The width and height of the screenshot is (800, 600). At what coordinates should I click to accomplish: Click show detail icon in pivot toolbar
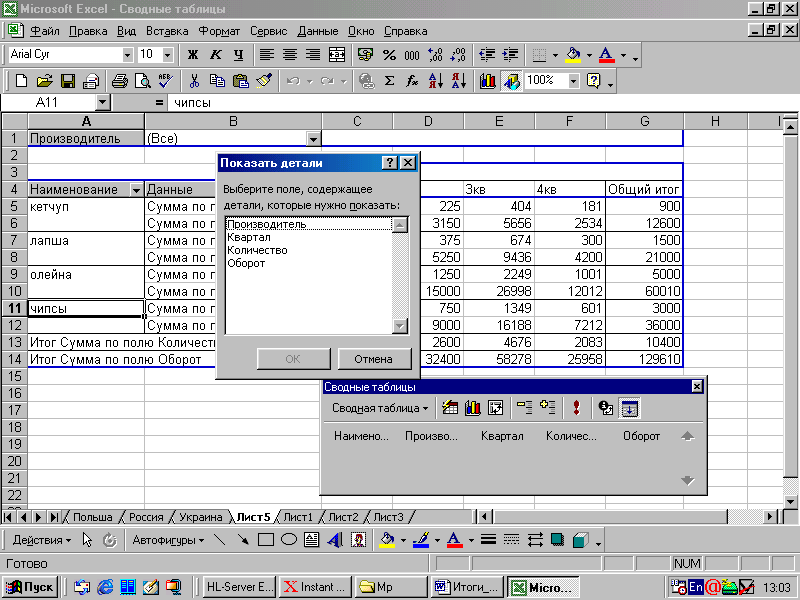[x=547, y=408]
